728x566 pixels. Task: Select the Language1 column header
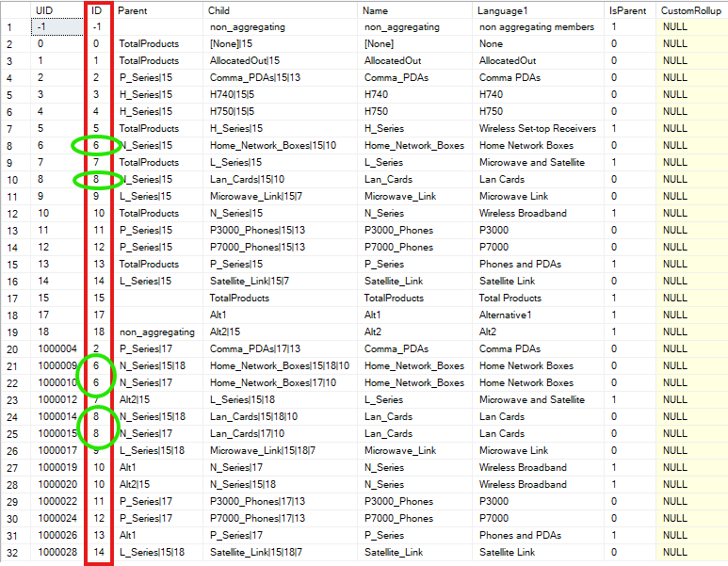pyautogui.click(x=539, y=10)
